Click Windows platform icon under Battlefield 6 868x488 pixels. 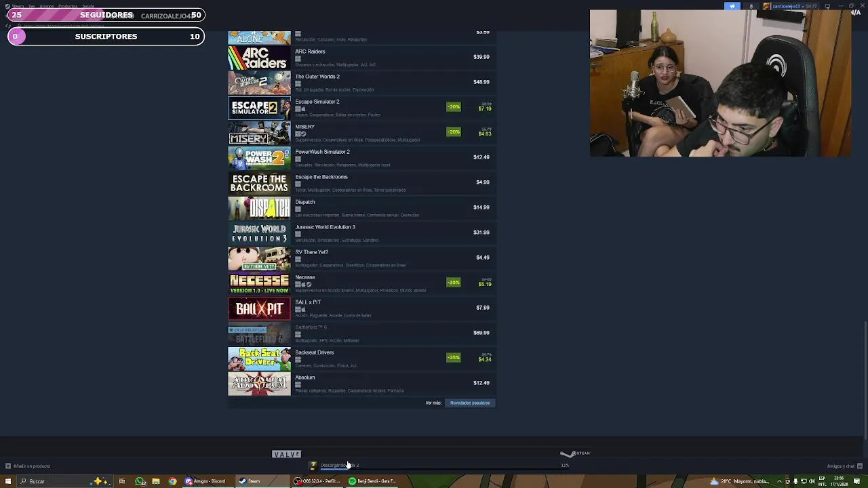(298, 335)
